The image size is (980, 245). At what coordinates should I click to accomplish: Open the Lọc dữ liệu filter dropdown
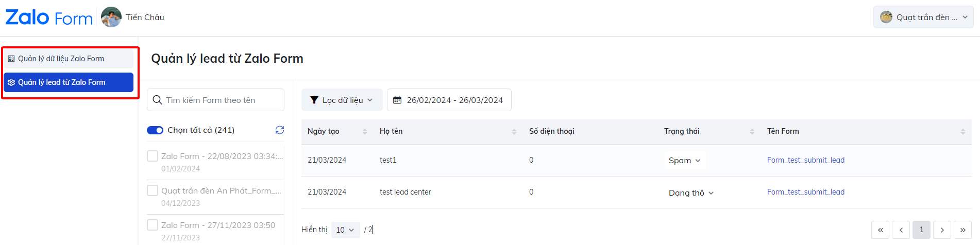click(342, 100)
